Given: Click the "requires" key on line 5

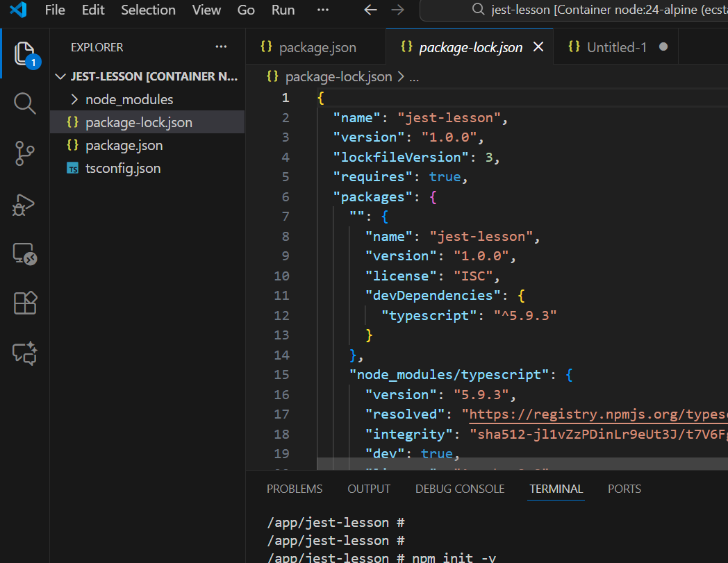Looking at the screenshot, I should tap(373, 177).
